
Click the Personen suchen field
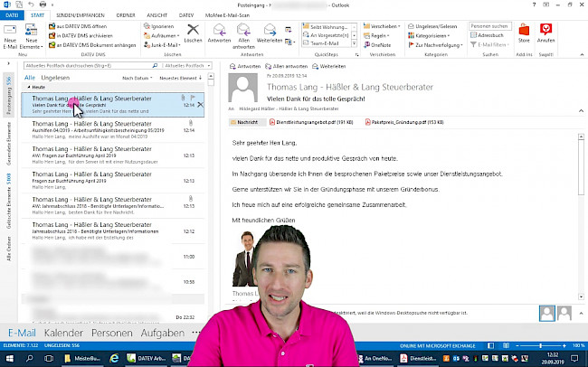[x=489, y=26]
